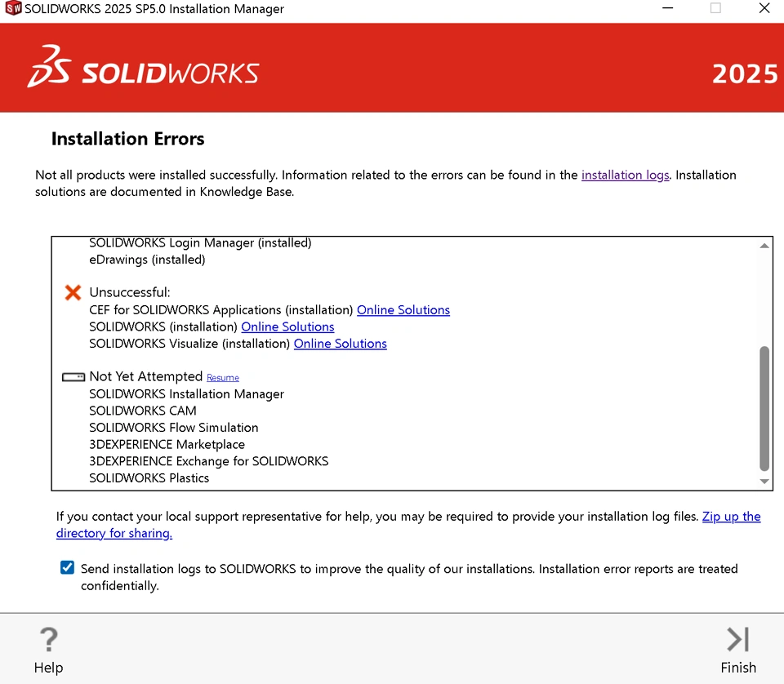784x684 pixels.
Task: Click the vertical scrollbar thumb in product list
Action: pos(764,408)
